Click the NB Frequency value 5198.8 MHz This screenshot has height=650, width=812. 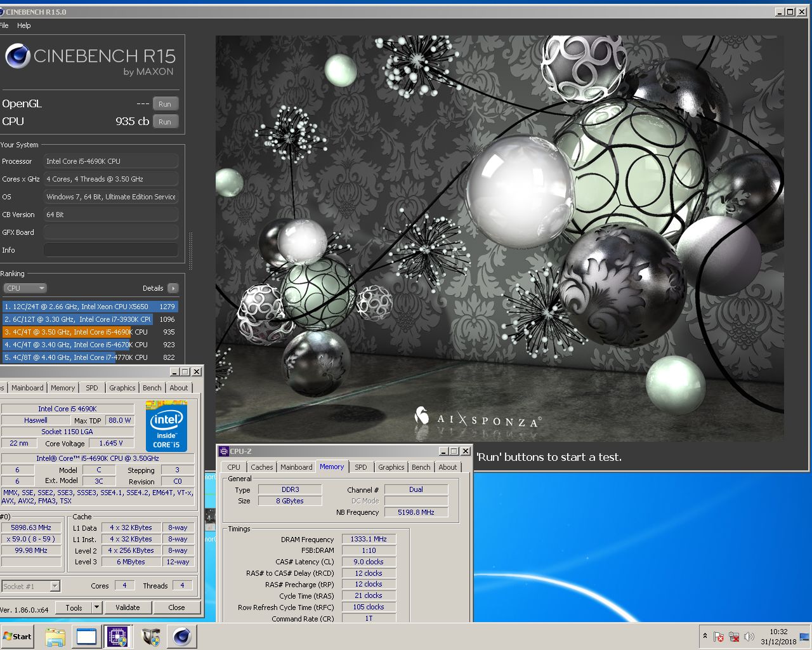(x=416, y=512)
